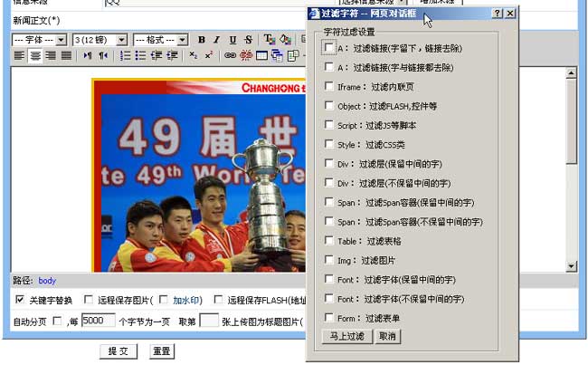Viewport: 588px width, 365px height.
Task: Check the 'Iframe: 过滤内联页' option
Action: [x=329, y=87]
